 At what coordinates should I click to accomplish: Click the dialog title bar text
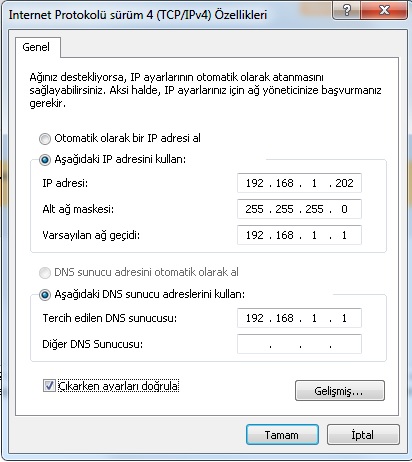pos(138,15)
